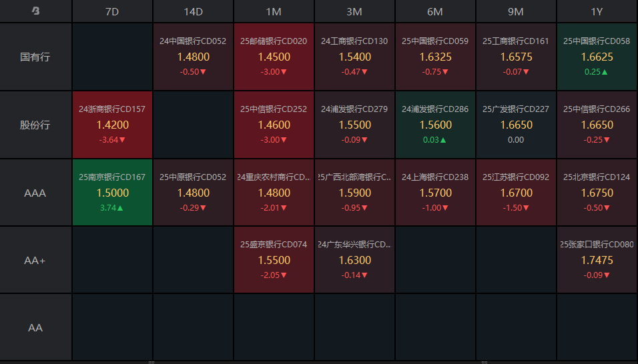Open the 25盛京银行CD074 cell

click(274, 259)
